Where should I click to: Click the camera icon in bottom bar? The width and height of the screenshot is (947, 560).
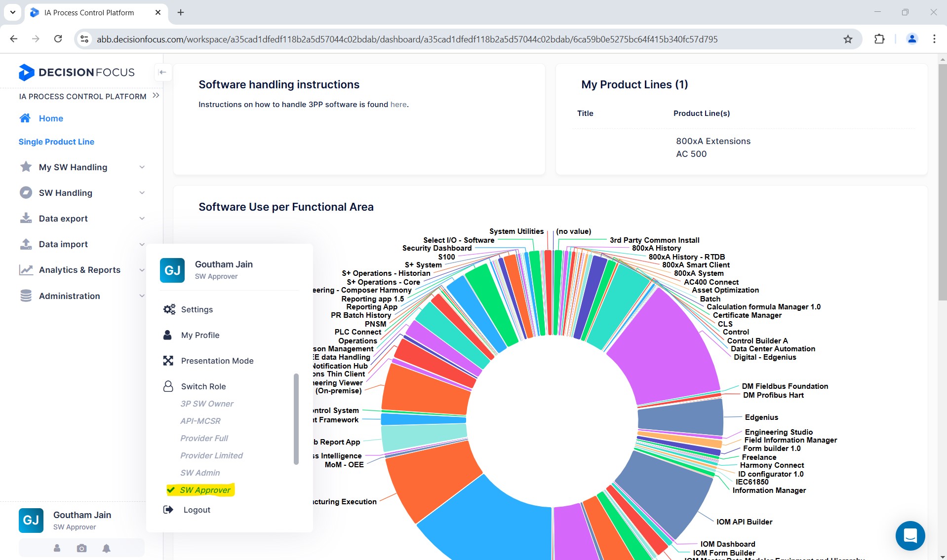82,548
